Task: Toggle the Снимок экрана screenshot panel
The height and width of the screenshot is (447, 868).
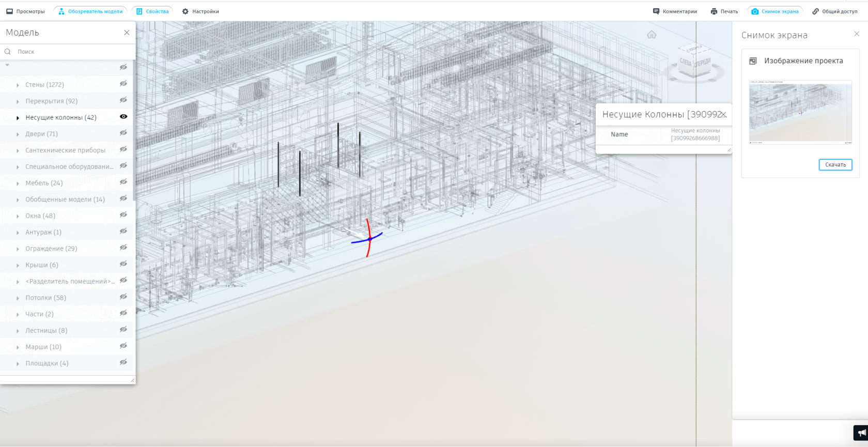Action: 775,11
